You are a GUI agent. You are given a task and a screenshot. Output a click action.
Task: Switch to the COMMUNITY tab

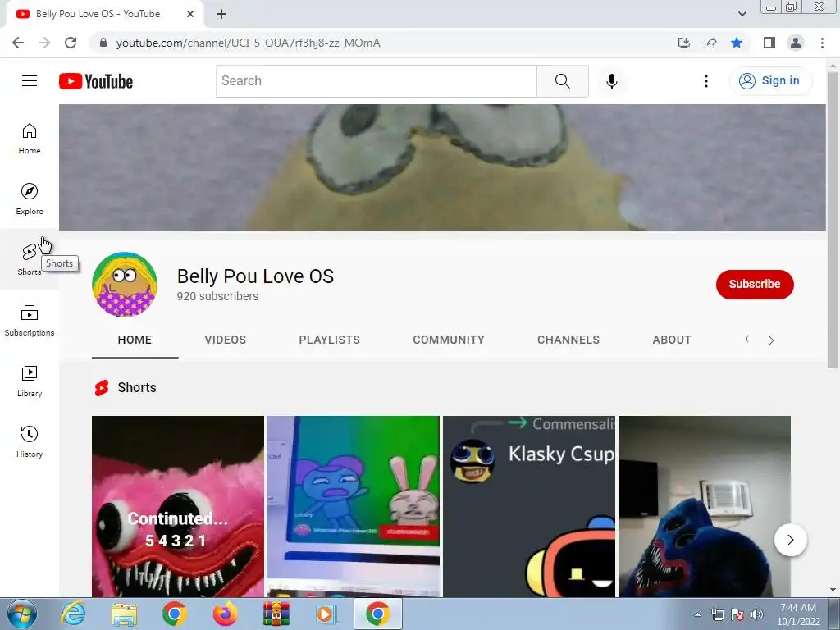pos(449,340)
